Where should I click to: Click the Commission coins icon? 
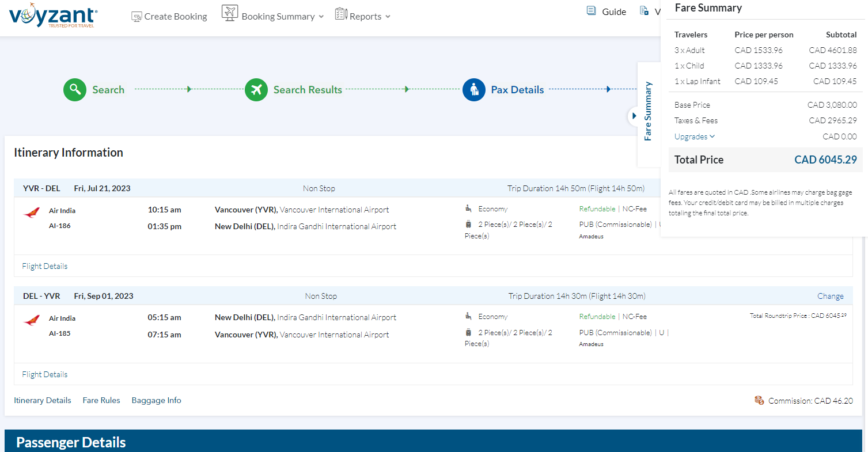(759, 400)
